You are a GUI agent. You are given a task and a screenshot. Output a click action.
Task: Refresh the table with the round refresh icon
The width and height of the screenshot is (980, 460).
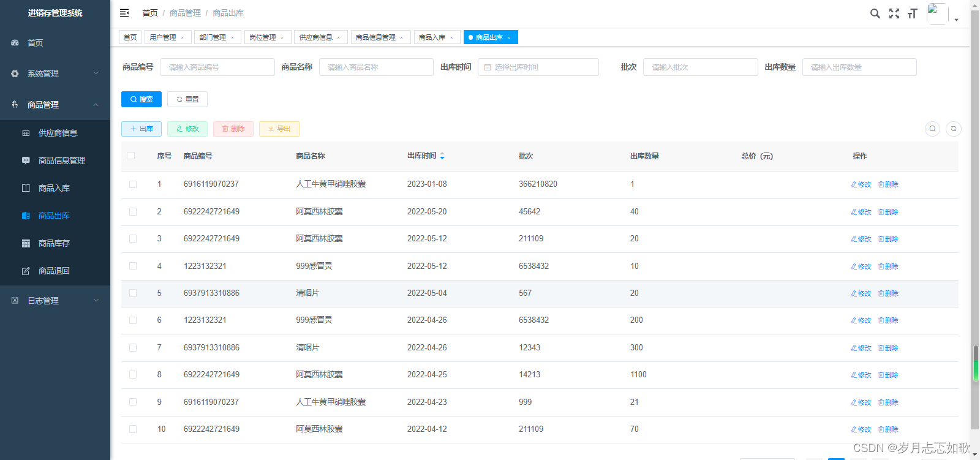click(954, 129)
